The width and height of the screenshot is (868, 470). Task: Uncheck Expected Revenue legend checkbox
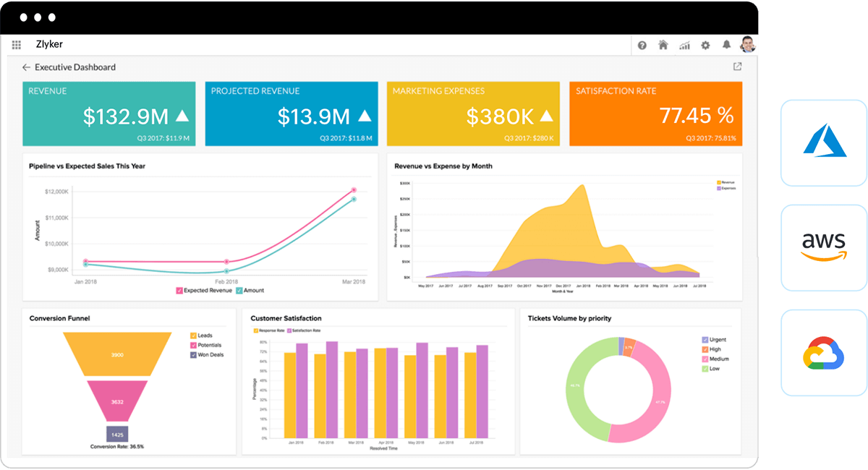click(179, 291)
